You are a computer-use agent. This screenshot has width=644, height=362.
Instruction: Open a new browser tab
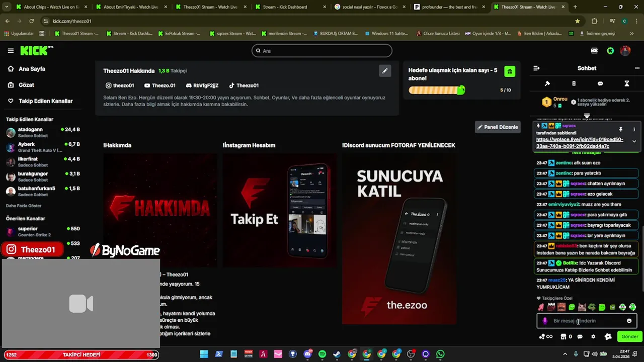click(575, 7)
